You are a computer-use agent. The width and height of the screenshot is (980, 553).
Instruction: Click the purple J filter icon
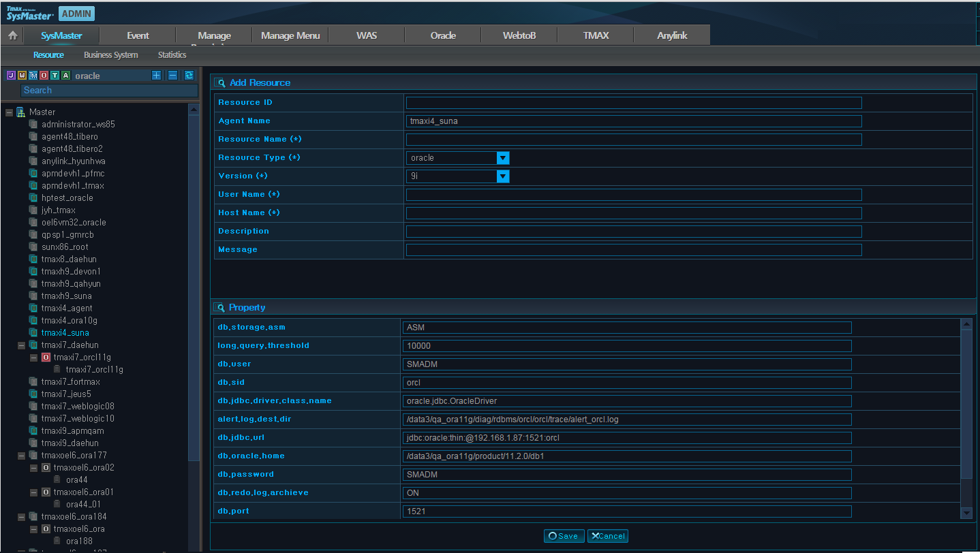click(x=11, y=76)
